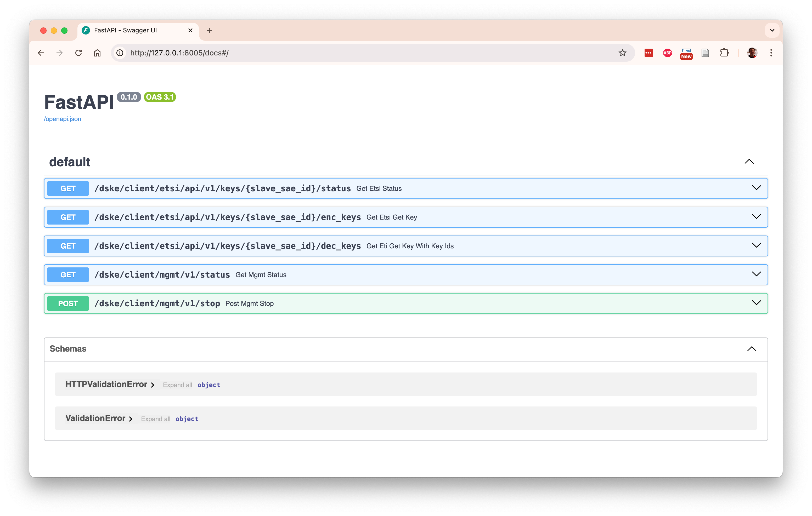Expand the HTTPValidationError schema

coord(153,385)
